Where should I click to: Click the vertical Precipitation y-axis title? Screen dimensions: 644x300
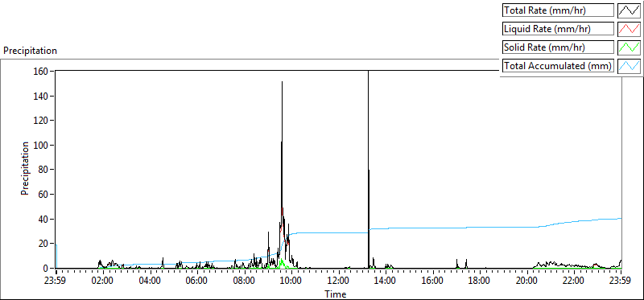pyautogui.click(x=25, y=168)
